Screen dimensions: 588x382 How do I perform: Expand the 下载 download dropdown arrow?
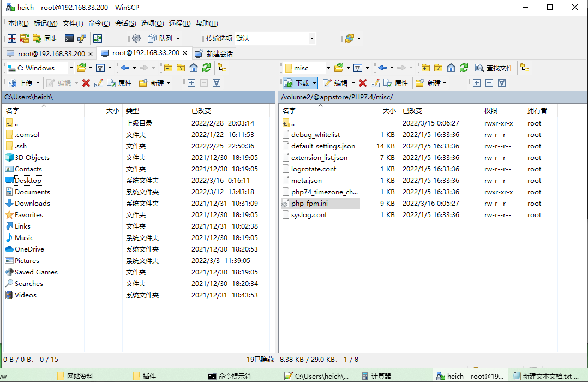pos(315,83)
